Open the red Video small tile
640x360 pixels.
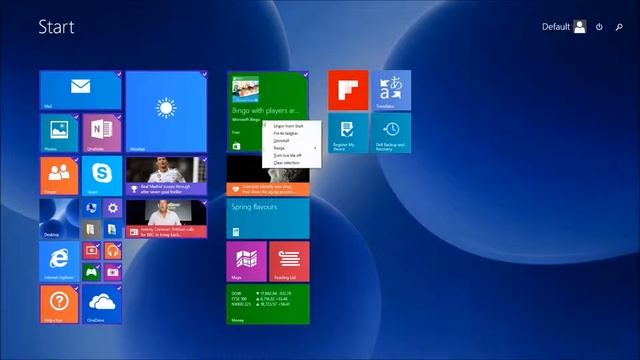[x=91, y=251]
